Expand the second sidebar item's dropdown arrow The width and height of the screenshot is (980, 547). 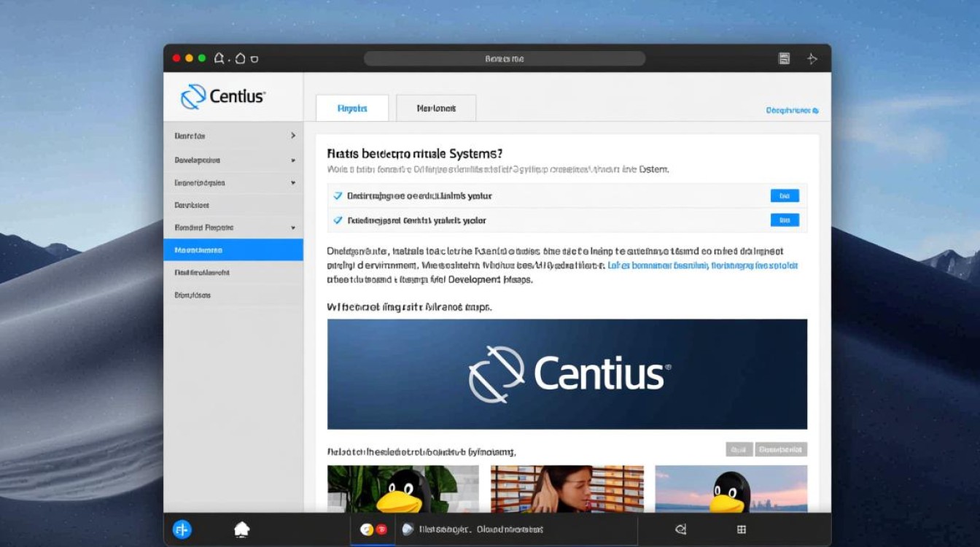(293, 160)
